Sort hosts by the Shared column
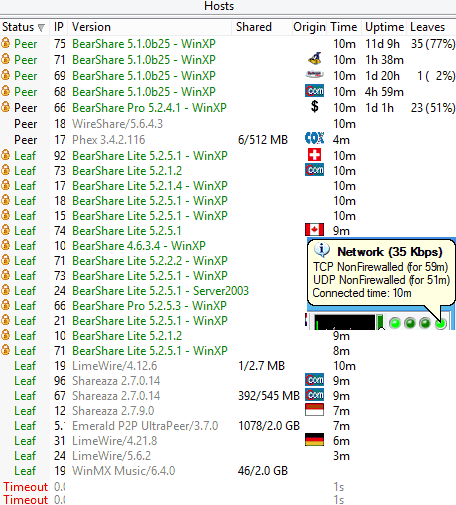 tap(254, 27)
